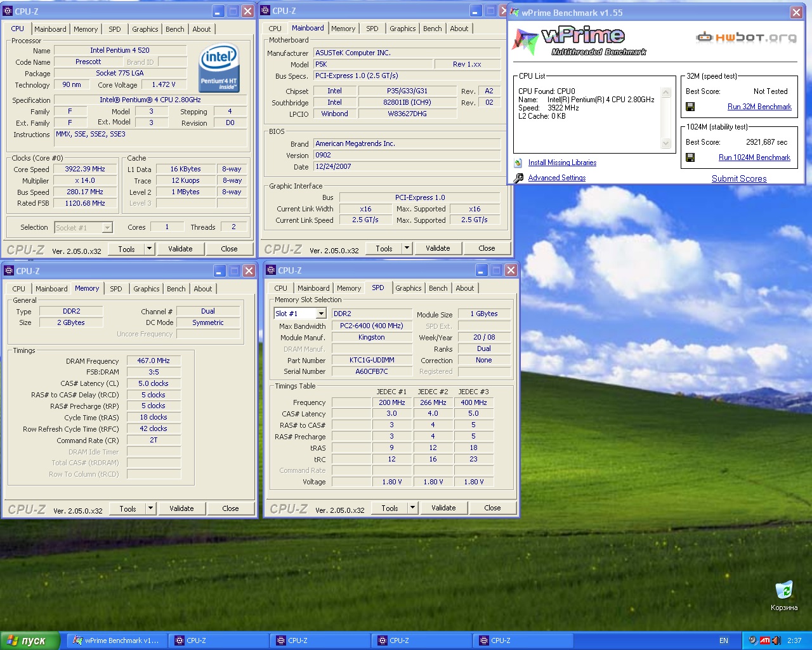
Task: Click CPU-Z title icon of Memory window
Action: 10,270
